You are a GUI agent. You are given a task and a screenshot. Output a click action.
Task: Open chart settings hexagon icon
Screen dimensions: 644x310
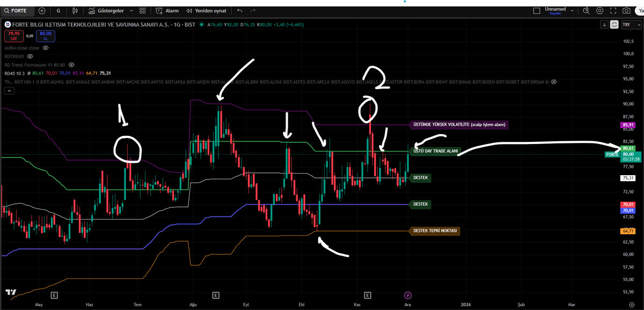599,10
